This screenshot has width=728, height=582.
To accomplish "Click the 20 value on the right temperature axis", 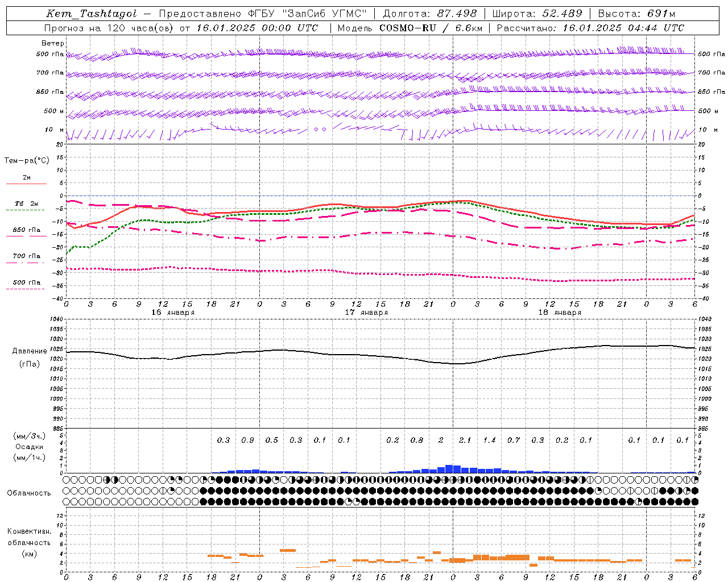I will [701, 145].
